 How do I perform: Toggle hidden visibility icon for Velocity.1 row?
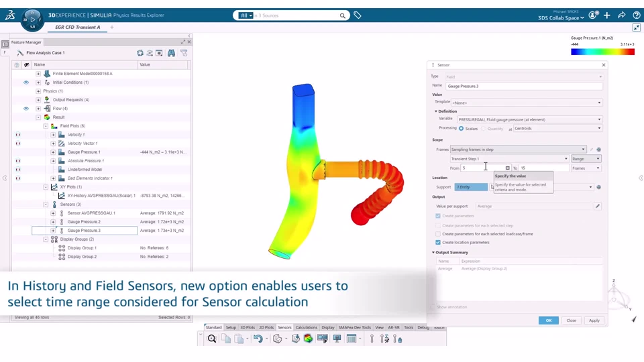[17, 135]
